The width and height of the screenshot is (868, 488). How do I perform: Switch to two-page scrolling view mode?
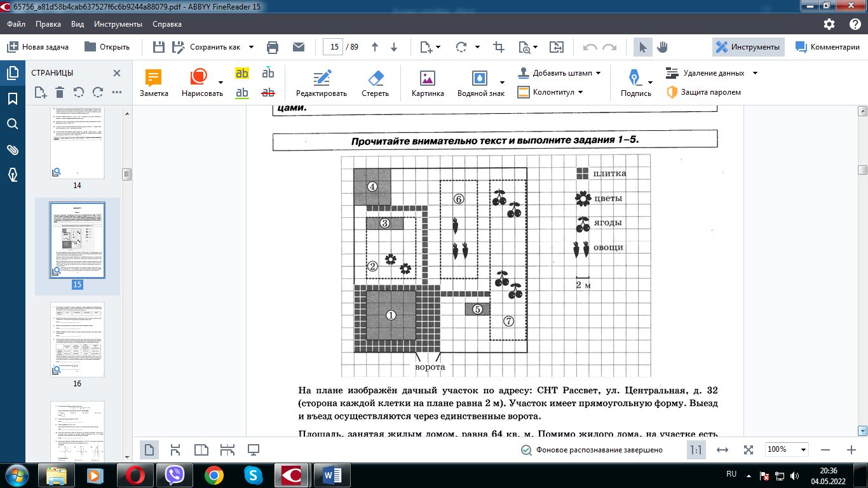227,450
